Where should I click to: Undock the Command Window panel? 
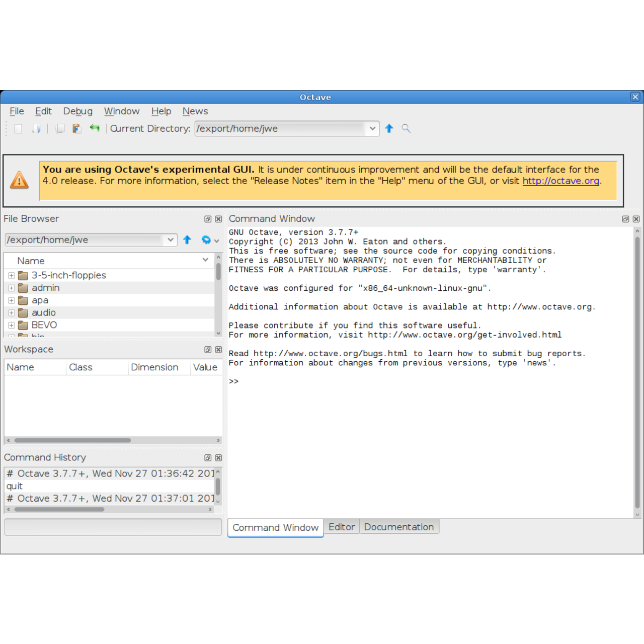point(625,219)
